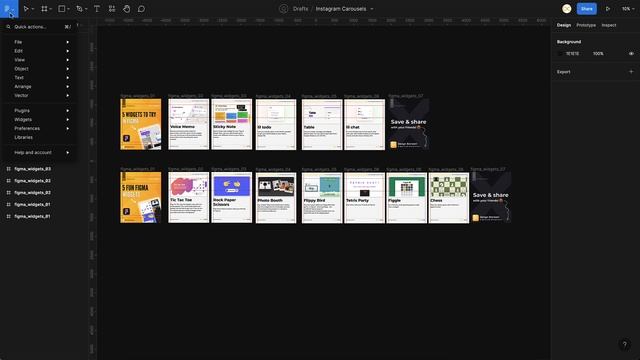Open the Object menu item
This screenshot has width=640, height=360.
[x=39, y=69]
